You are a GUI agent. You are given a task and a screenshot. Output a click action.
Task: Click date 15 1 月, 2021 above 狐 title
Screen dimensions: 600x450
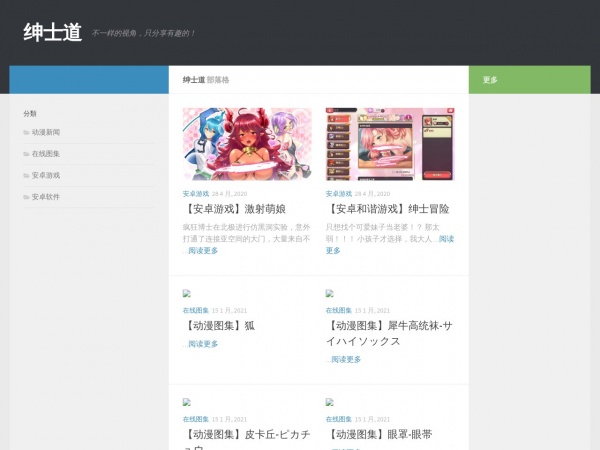pos(230,310)
